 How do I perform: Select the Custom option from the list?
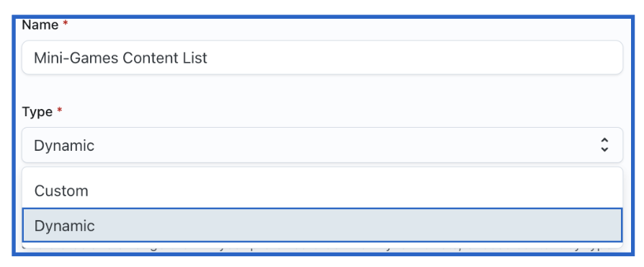point(322,191)
